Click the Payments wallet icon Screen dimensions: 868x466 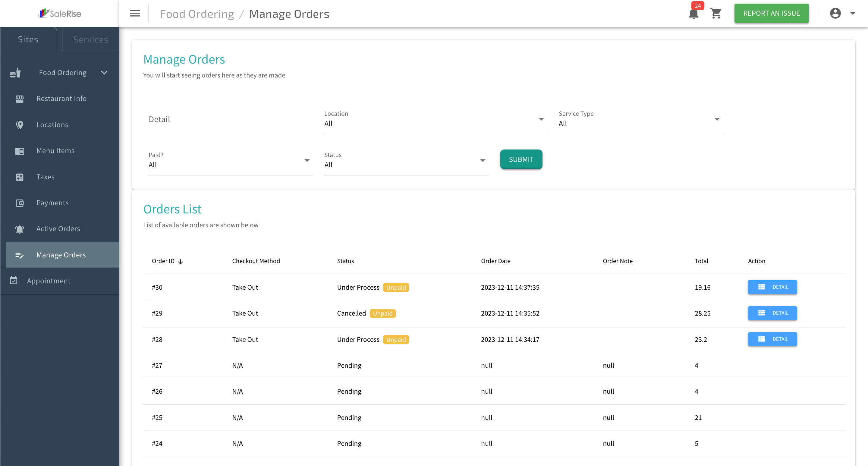pos(20,203)
